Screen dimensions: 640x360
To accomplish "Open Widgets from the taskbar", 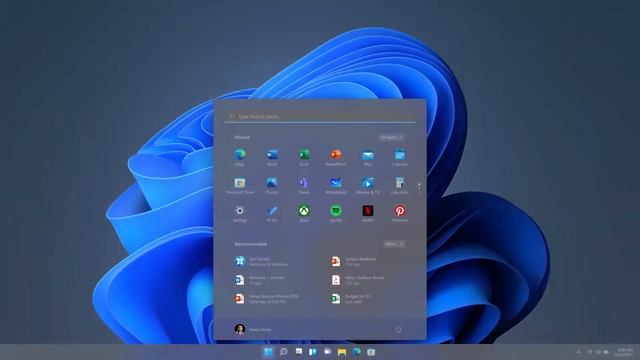I will [313, 352].
